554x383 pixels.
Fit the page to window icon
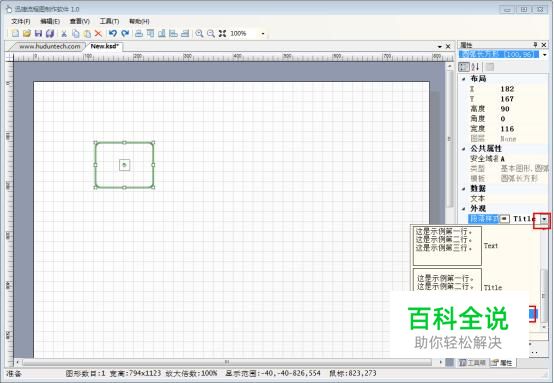pyautogui.click(x=222, y=34)
